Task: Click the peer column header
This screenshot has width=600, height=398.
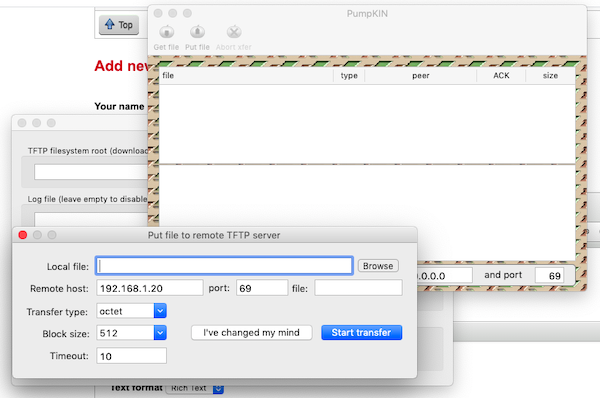Action: pyautogui.click(x=421, y=75)
